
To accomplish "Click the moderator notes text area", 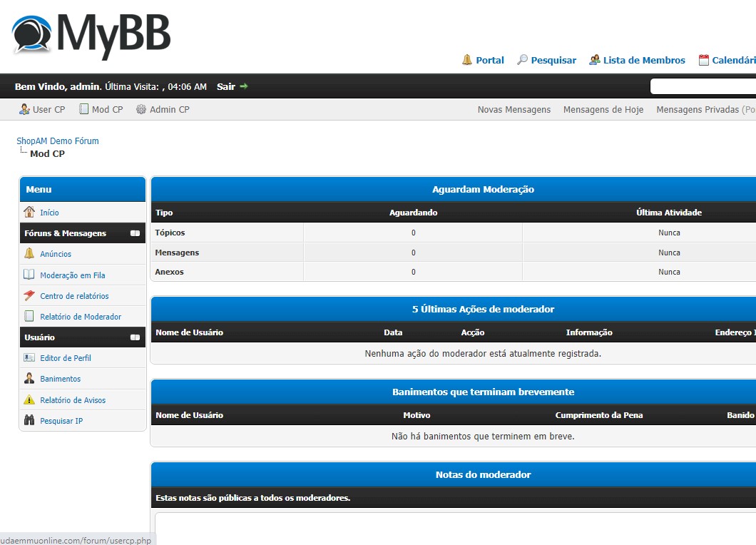I will click(456, 529).
